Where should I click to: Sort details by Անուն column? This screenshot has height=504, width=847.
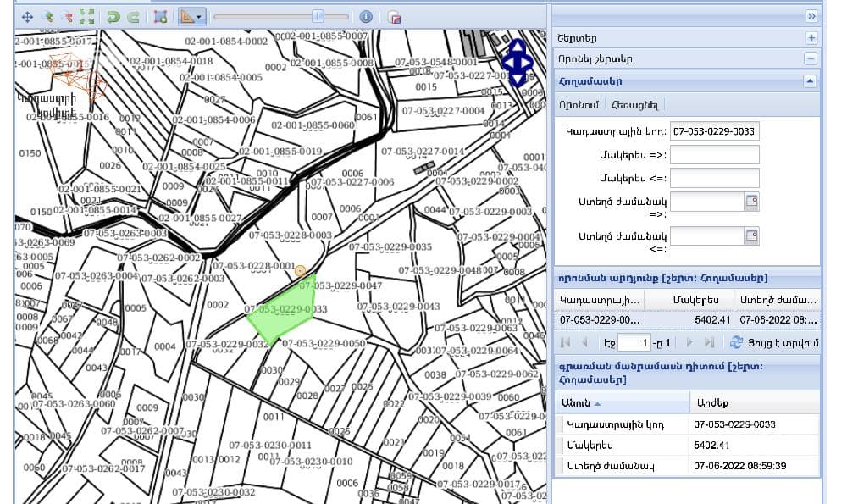tap(623, 403)
